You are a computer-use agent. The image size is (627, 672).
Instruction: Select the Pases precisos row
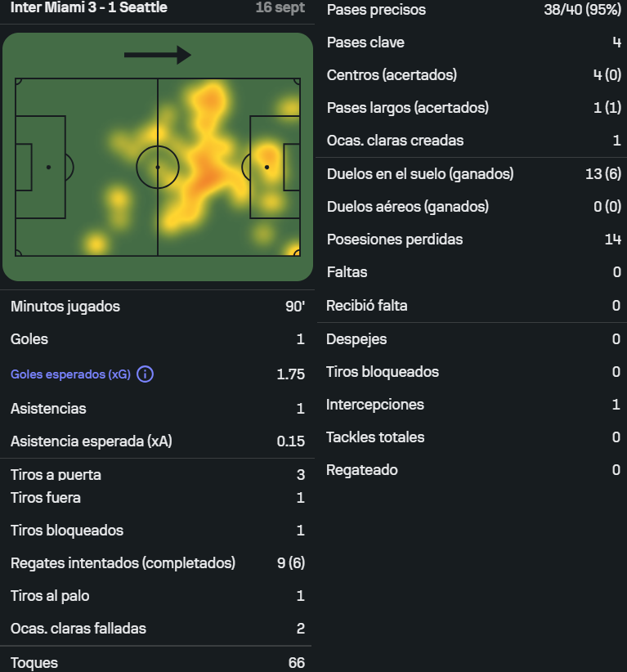(473, 10)
